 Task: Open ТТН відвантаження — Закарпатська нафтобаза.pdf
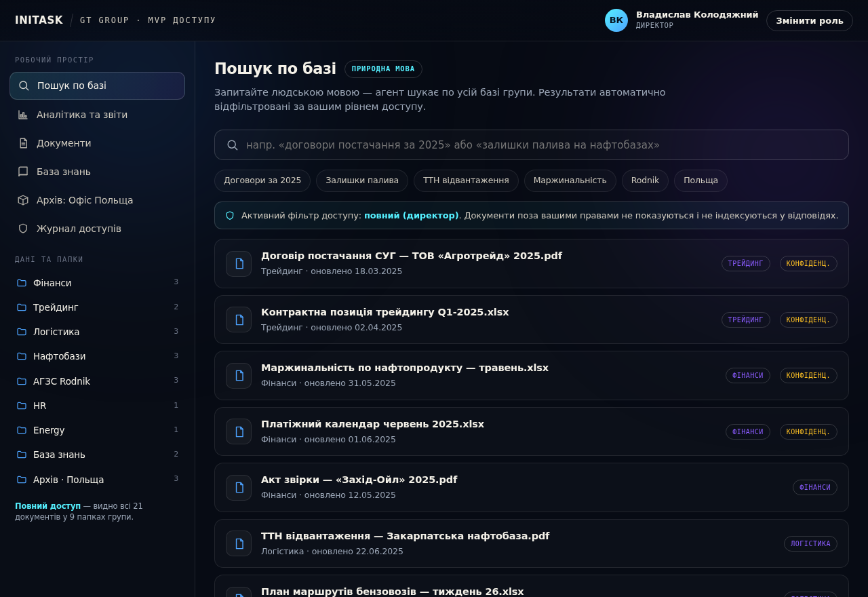(532, 543)
